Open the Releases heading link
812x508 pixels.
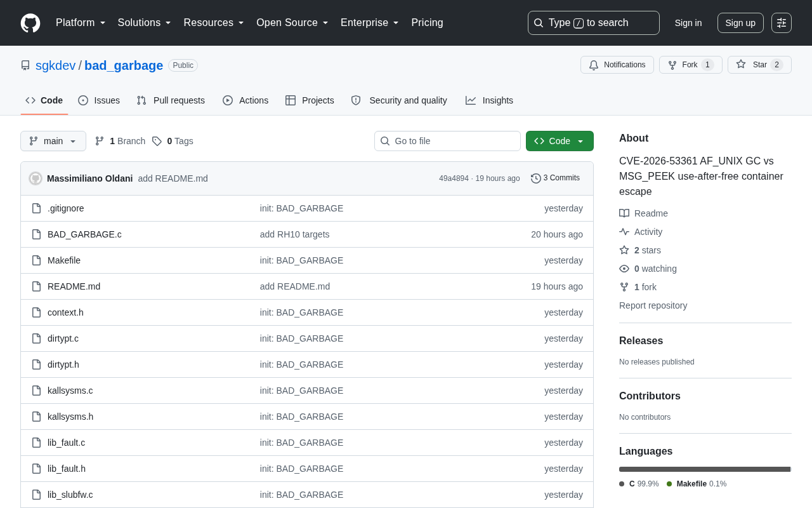[641, 341]
